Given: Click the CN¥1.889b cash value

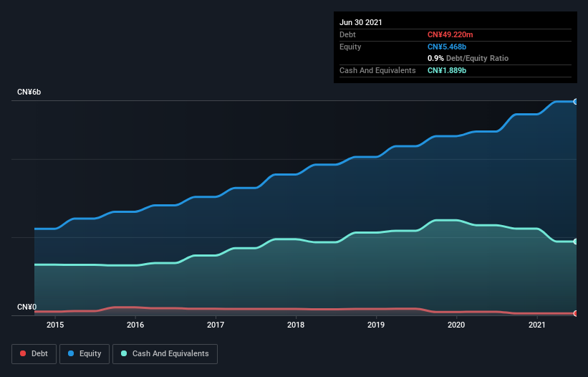Looking at the screenshot, I should (x=447, y=70).
